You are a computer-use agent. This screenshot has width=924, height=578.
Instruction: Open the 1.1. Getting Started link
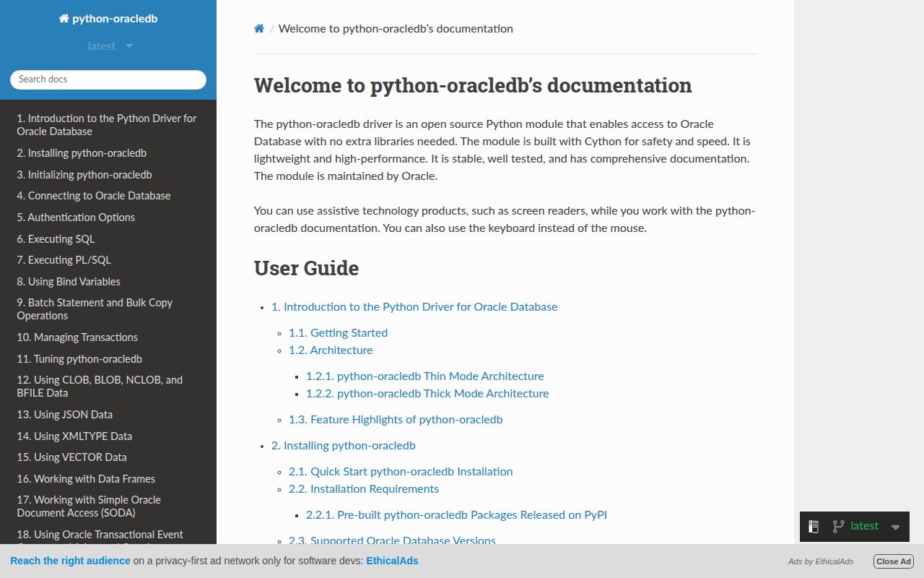338,333
